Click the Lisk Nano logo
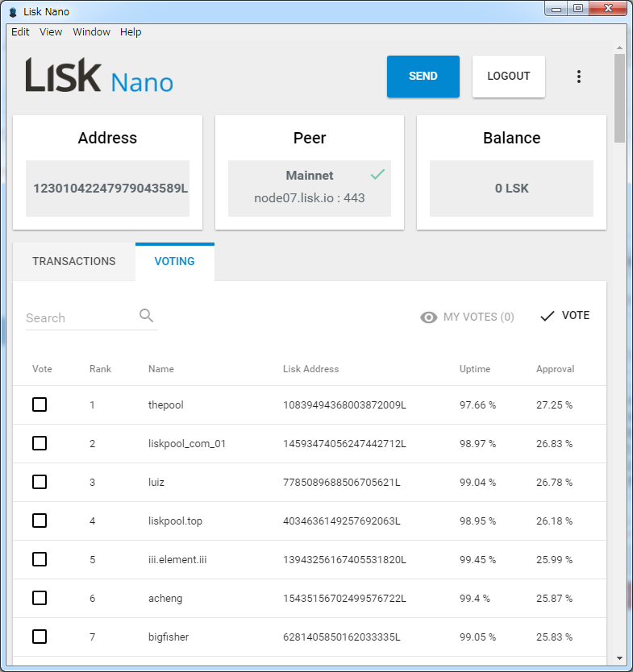 pyautogui.click(x=99, y=76)
